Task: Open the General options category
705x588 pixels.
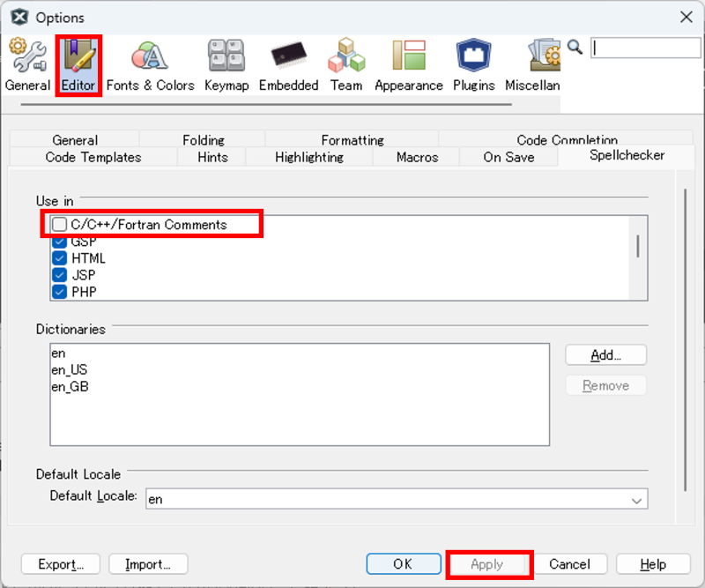Action: 27,66
